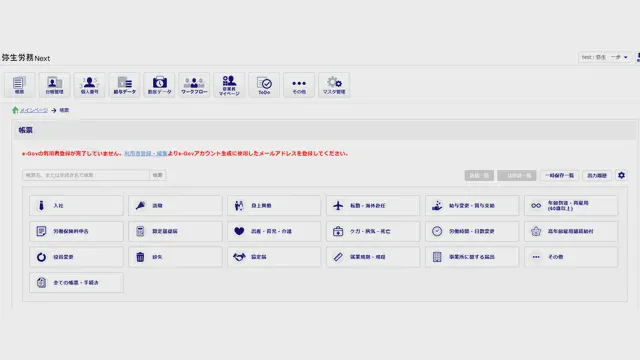Select 就業規則・規程 pencil category
This screenshot has width=640, height=360.
373,257
